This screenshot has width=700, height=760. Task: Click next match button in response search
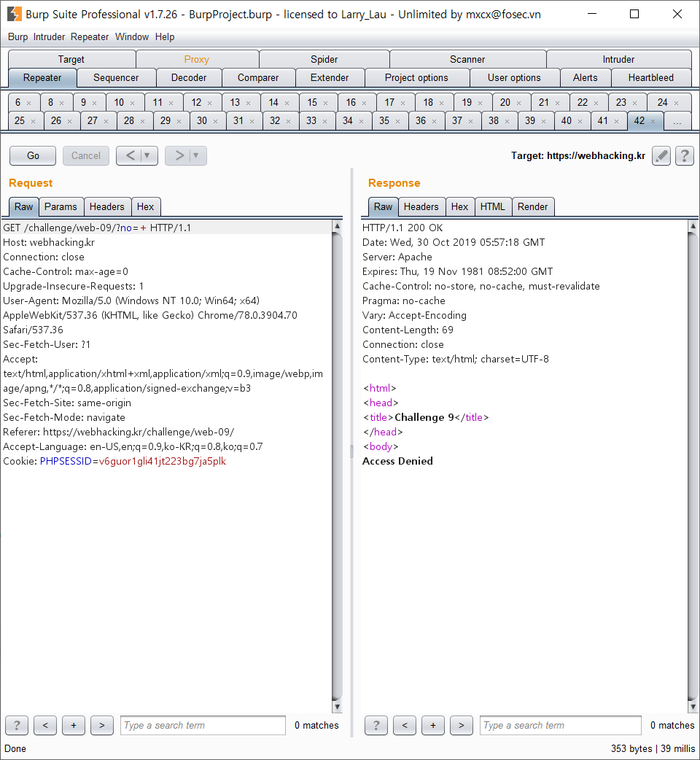pos(461,726)
